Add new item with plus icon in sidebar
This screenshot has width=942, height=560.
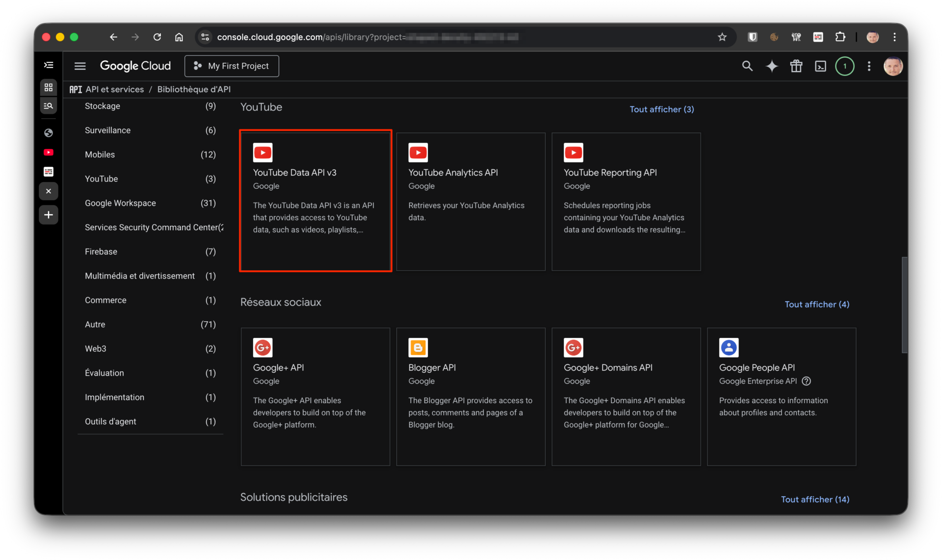[49, 215]
